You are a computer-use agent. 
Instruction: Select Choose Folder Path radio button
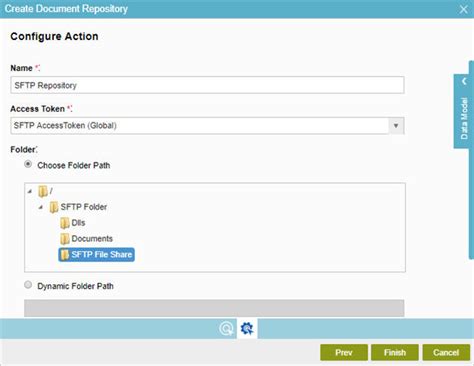pos(28,164)
